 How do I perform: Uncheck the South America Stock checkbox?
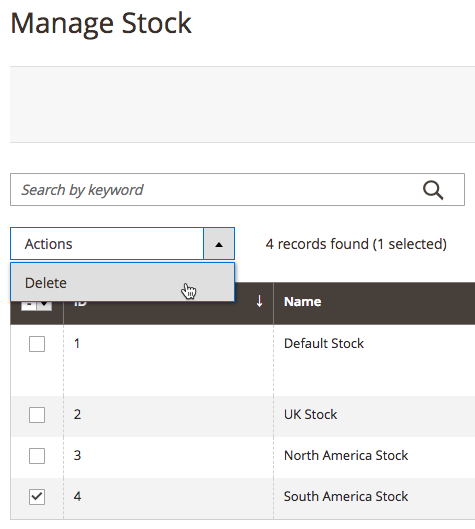point(37,497)
